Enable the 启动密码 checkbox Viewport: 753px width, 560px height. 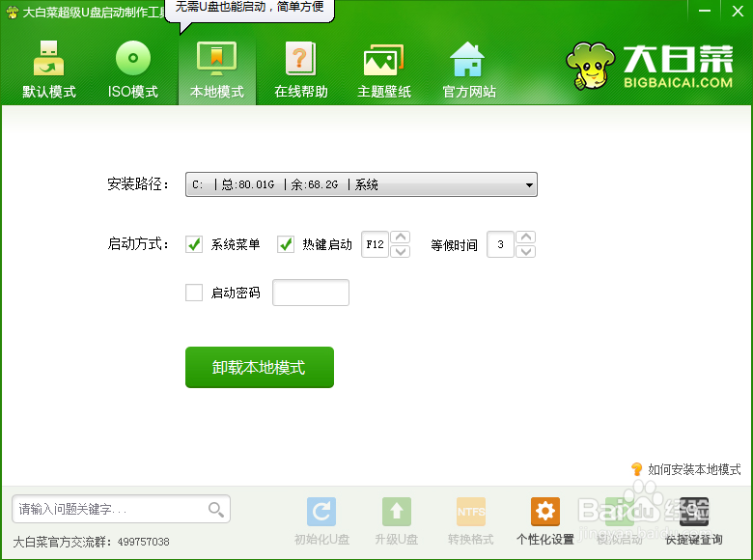click(x=194, y=293)
